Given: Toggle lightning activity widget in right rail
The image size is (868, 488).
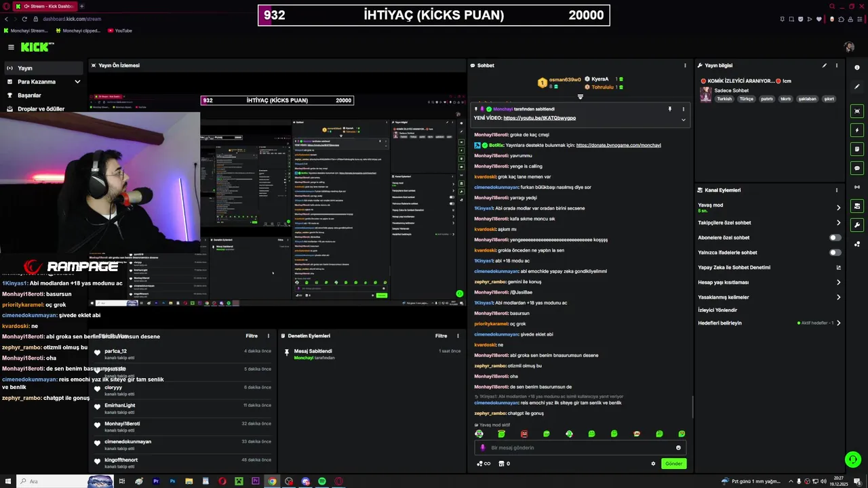Looking at the screenshot, I should tap(857, 130).
